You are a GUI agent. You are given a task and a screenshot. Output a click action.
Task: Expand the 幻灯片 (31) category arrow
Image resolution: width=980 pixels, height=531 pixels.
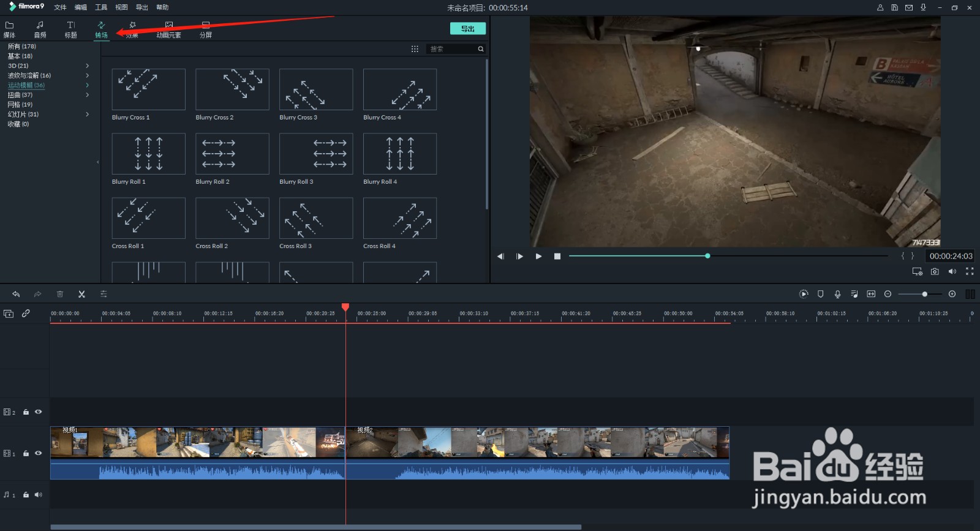point(87,115)
